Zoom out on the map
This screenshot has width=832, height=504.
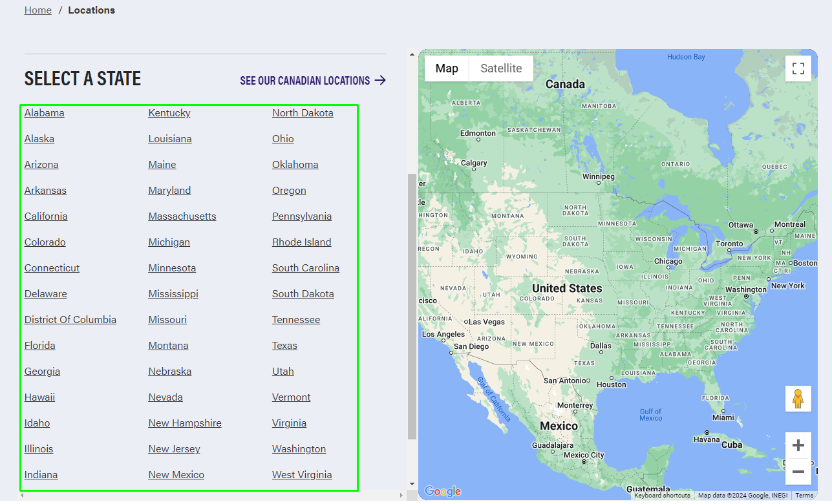798,472
